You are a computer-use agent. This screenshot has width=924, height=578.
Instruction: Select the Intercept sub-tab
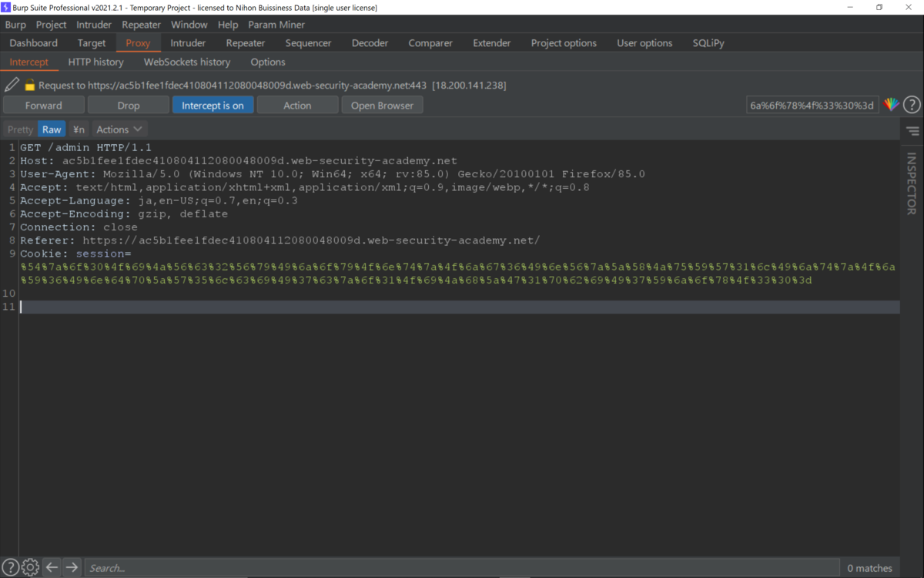pyautogui.click(x=28, y=62)
